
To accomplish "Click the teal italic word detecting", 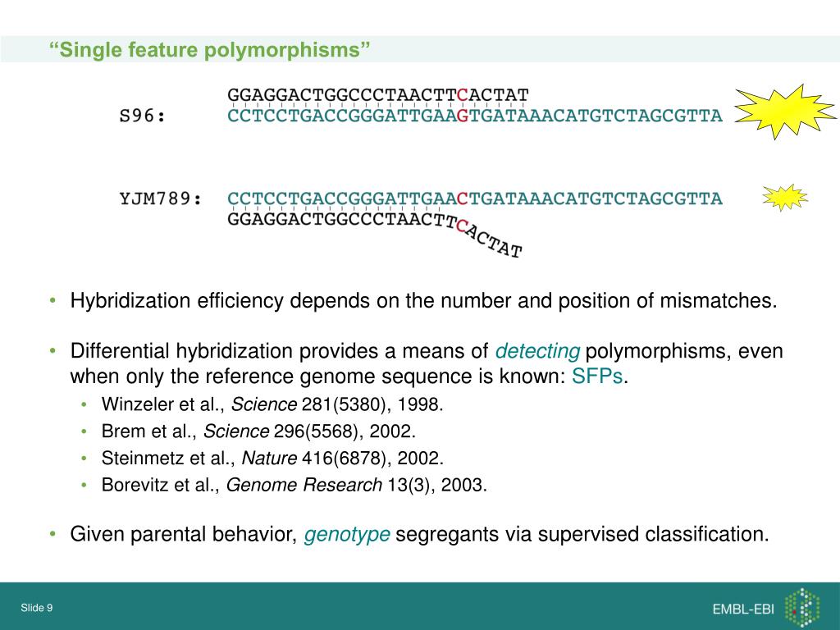I will [537, 351].
